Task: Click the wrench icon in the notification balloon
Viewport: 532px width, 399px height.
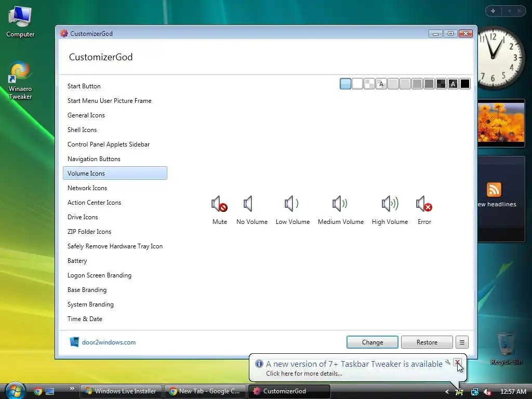Action: pyautogui.click(x=448, y=362)
